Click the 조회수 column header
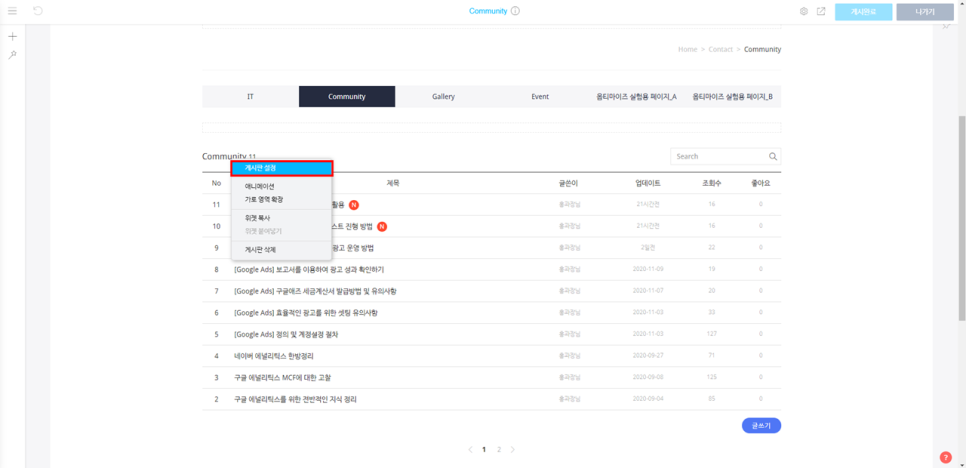966x468 pixels. click(712, 184)
